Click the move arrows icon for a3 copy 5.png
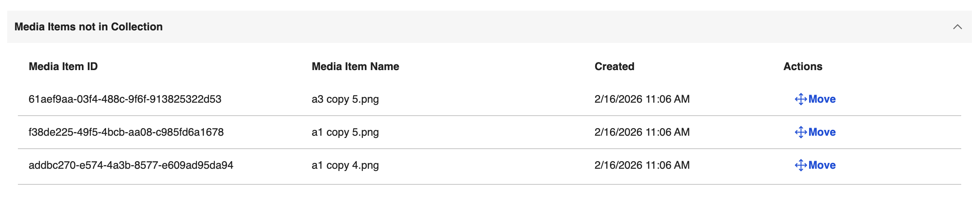This screenshot has width=980, height=200. point(800,99)
